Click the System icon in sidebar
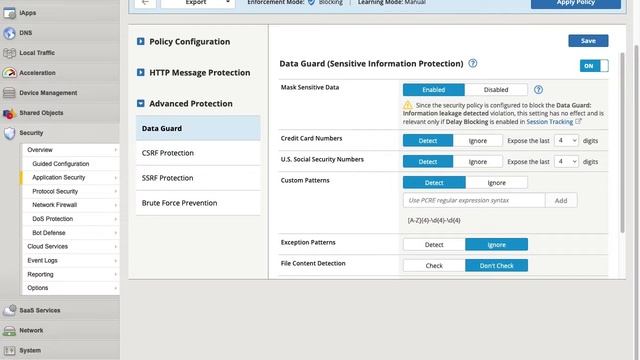640x360 pixels. [x=9, y=350]
